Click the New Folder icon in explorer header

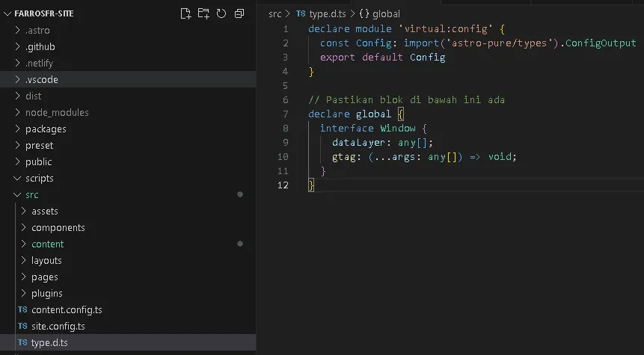pos(203,13)
